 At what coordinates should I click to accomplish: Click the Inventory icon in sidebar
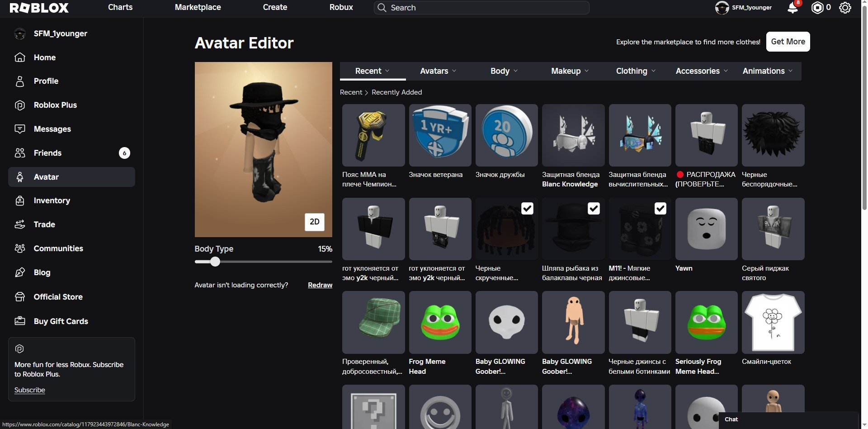(x=20, y=200)
